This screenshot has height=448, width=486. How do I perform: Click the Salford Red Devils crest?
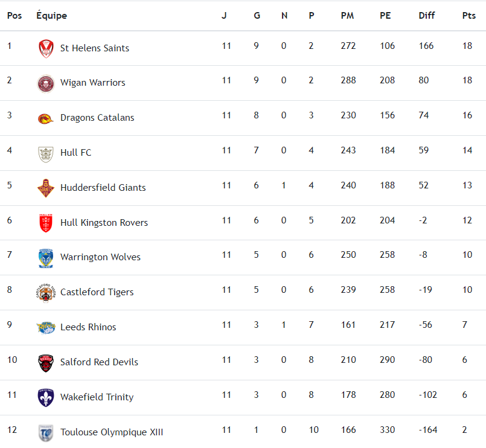(x=46, y=362)
